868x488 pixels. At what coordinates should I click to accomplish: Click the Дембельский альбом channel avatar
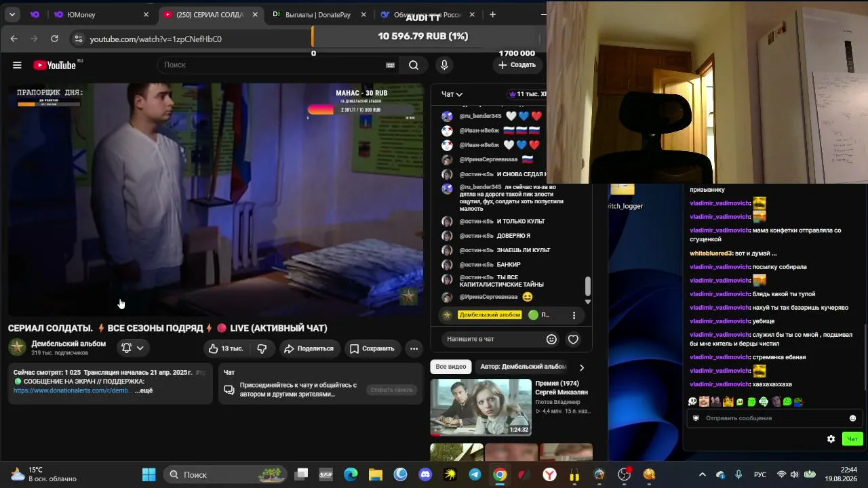(x=17, y=348)
